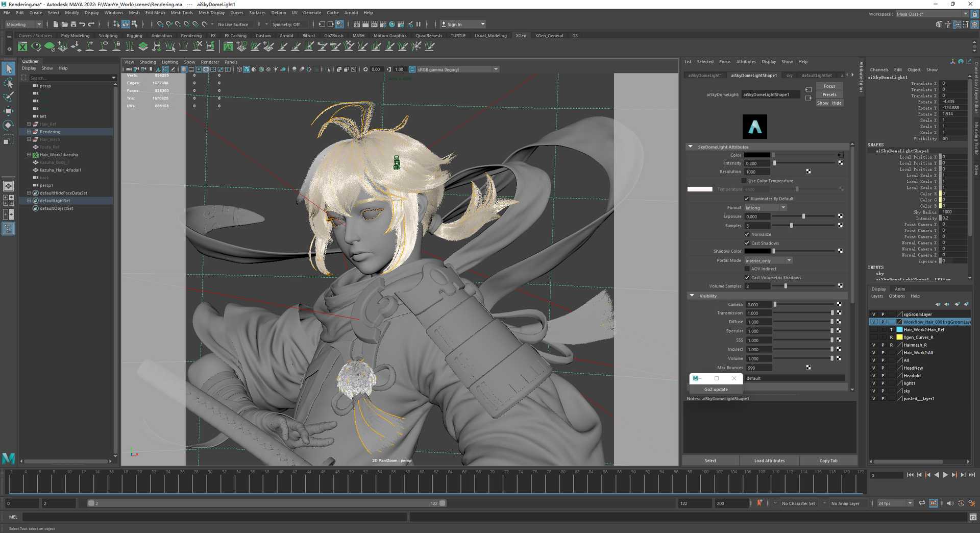The image size is (980, 533).
Task: Open the sRGB gamma color space dropdown
Action: tap(458, 69)
